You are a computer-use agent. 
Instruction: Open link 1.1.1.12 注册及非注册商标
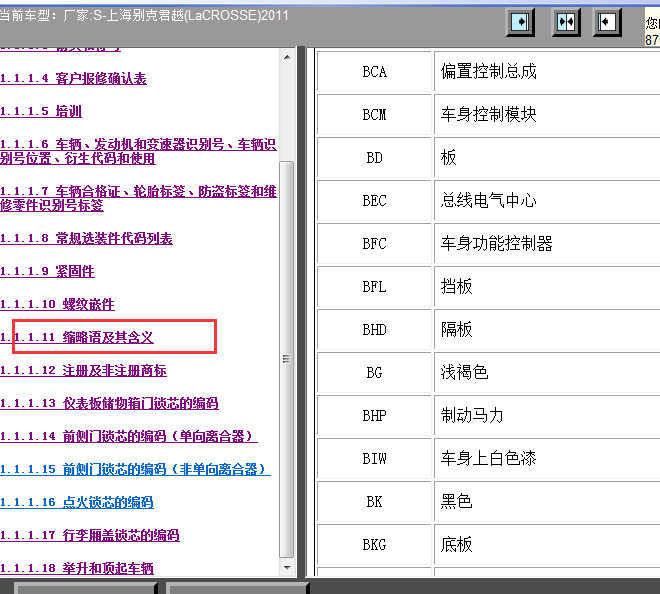point(83,370)
